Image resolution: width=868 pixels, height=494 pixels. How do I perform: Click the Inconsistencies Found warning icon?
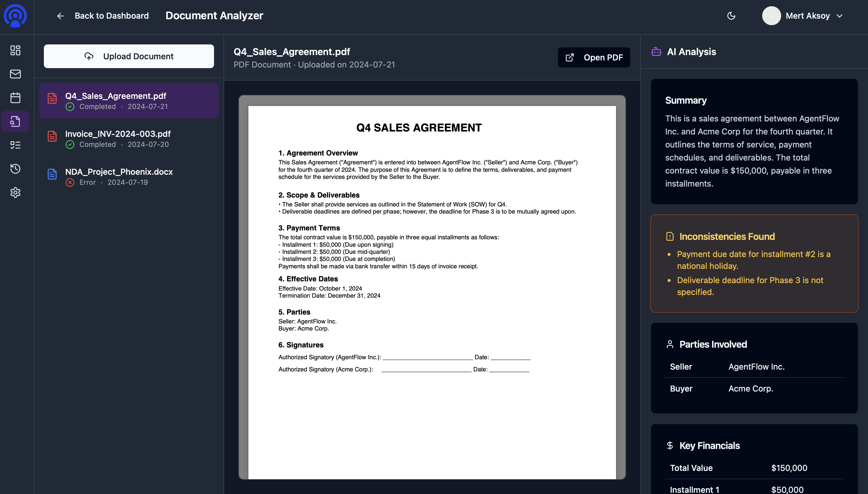point(670,236)
